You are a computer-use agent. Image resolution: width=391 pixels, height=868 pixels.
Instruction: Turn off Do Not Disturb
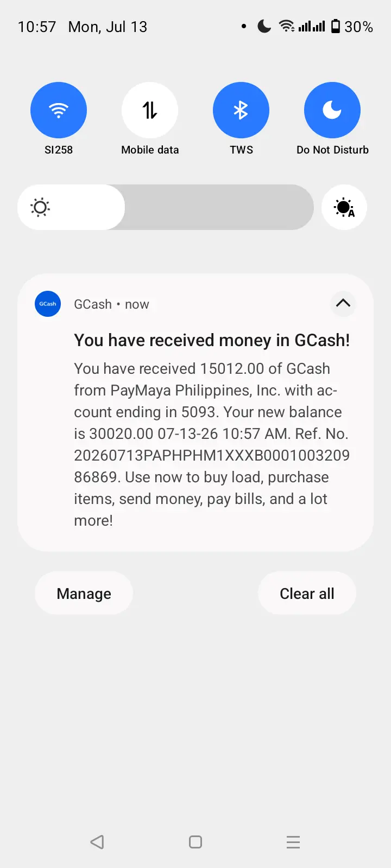point(332,110)
